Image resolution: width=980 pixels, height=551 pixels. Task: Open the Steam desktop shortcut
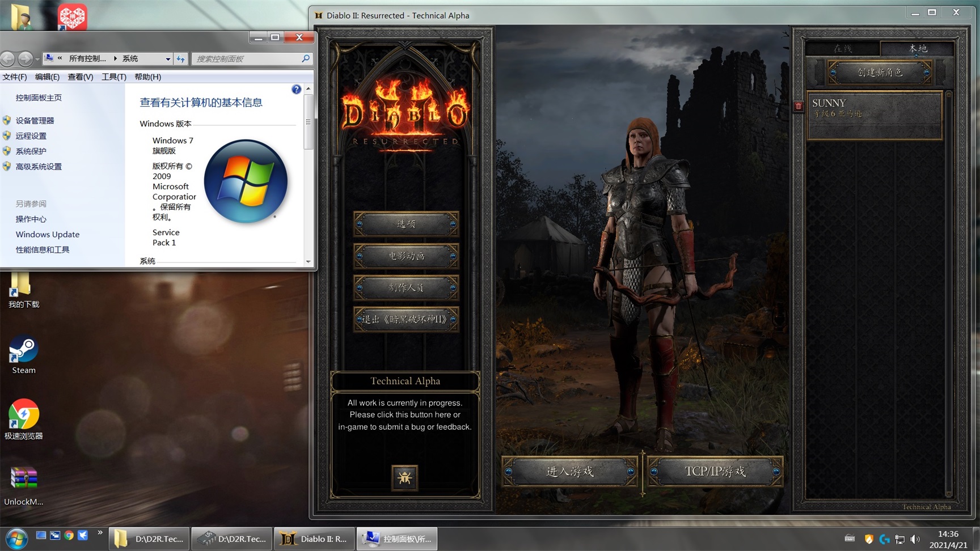pos(24,355)
